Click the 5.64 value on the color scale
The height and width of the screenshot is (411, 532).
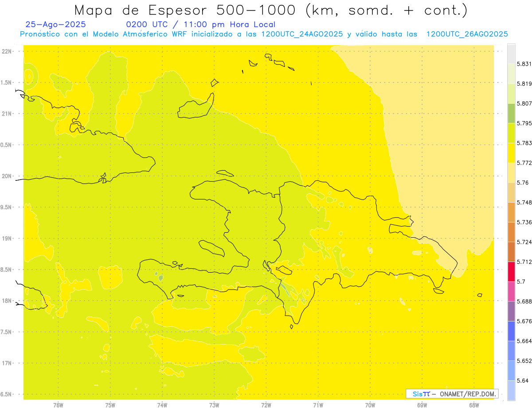(x=523, y=381)
